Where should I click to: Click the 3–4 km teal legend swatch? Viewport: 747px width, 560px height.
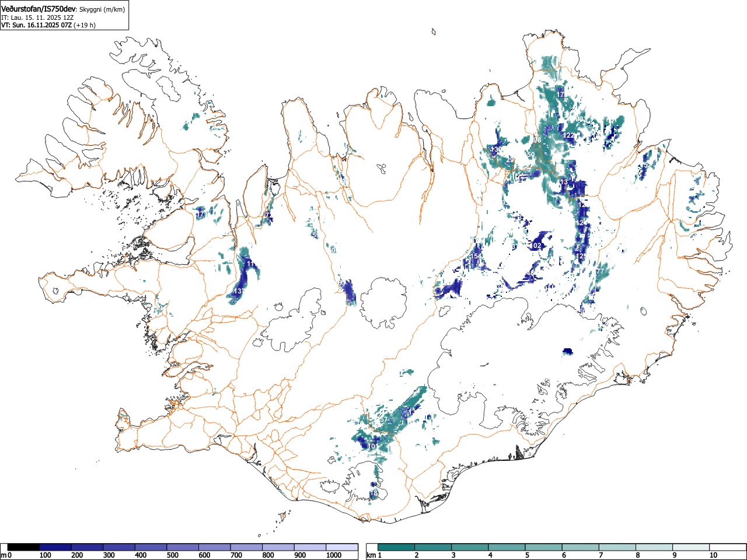click(470, 547)
